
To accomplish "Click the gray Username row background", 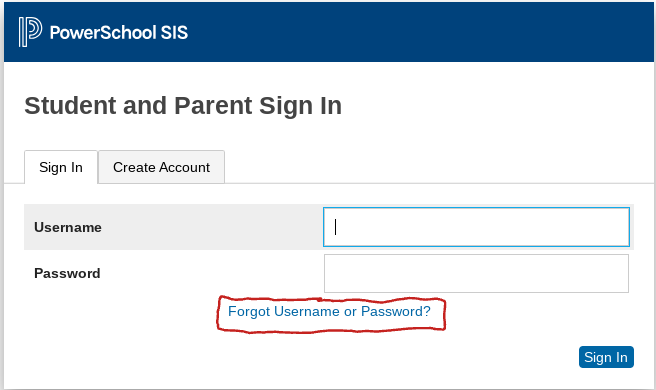I will [173, 227].
